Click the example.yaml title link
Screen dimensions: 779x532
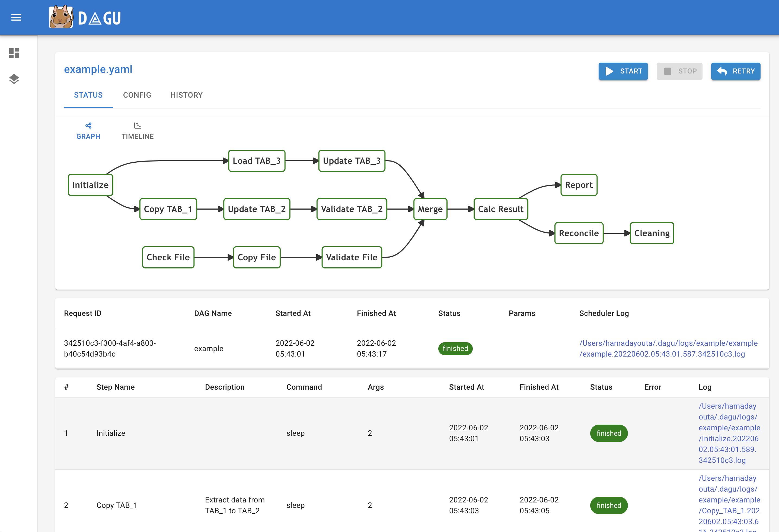pos(98,69)
